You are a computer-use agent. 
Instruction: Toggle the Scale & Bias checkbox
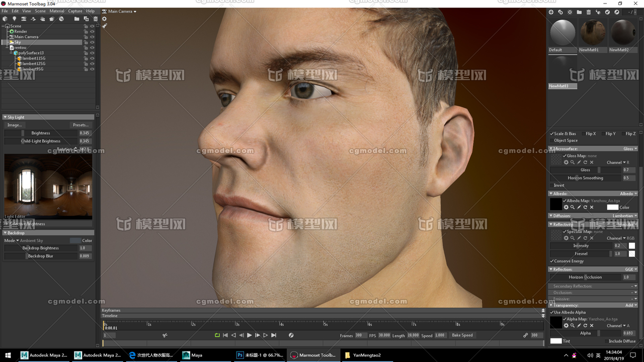tap(551, 134)
